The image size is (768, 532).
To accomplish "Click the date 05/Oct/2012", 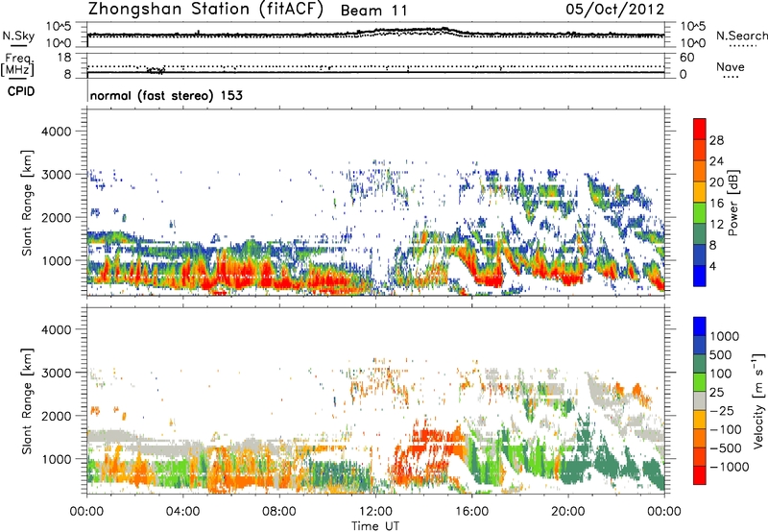I will [614, 10].
